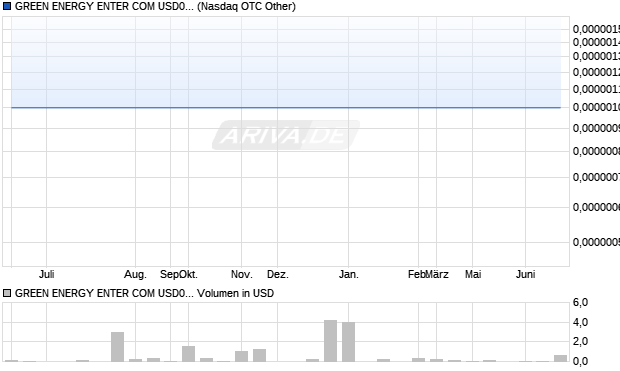Click the '2,0' volume axis value
This screenshot has height=371, width=620.
[580, 341]
